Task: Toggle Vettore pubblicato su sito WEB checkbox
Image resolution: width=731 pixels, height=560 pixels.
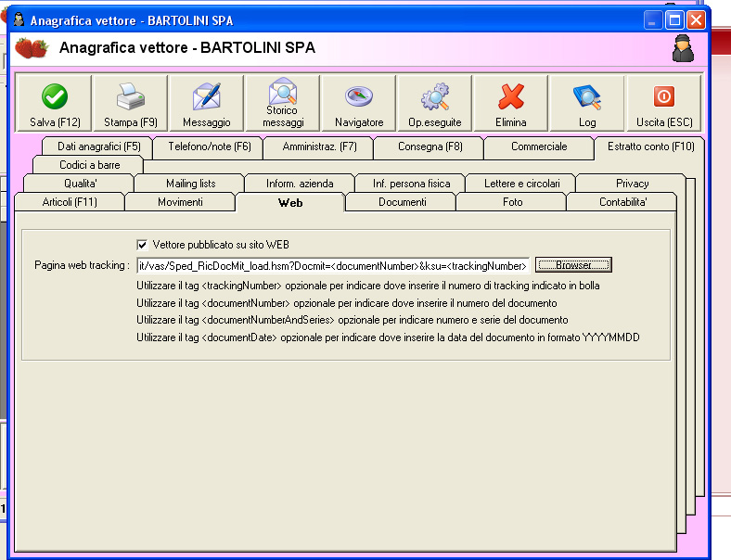Action: coord(142,245)
